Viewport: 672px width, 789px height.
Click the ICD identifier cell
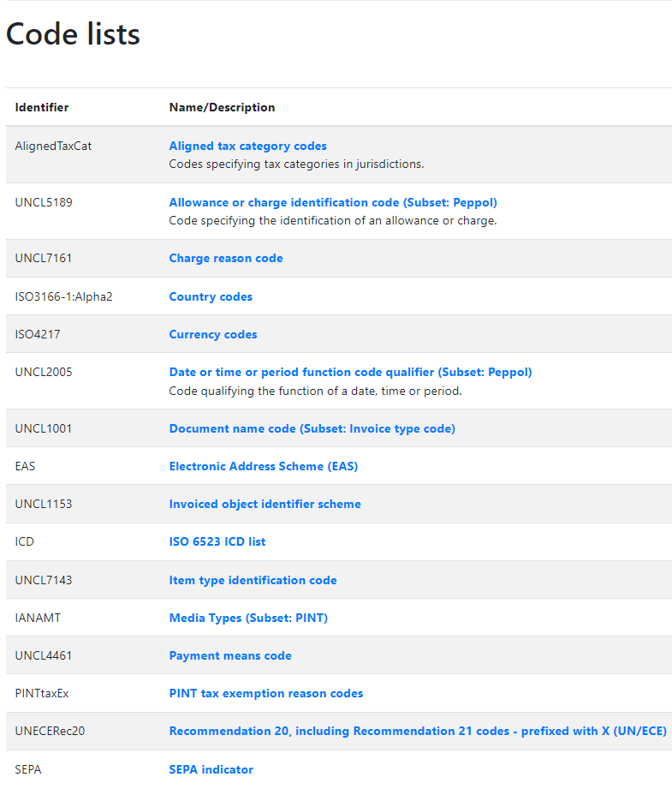(x=25, y=542)
